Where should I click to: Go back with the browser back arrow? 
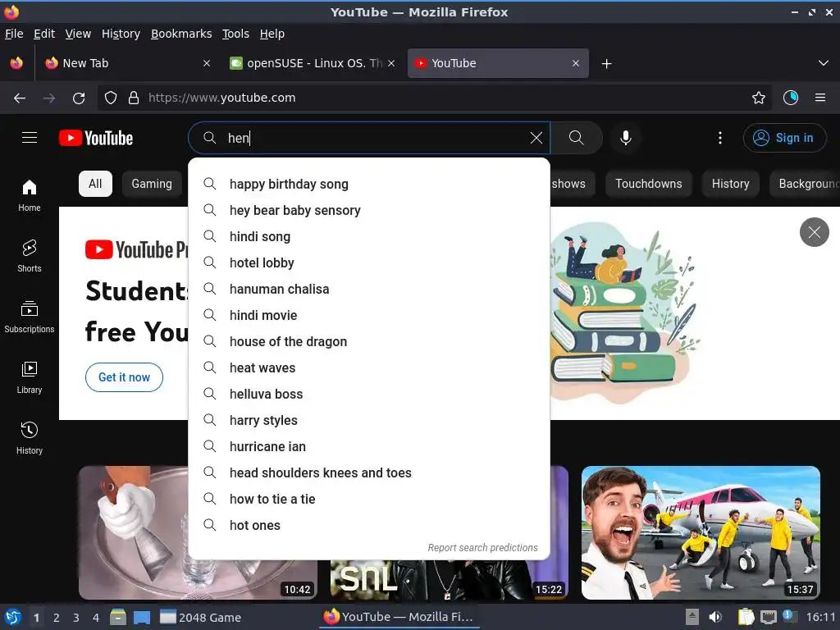pos(20,98)
